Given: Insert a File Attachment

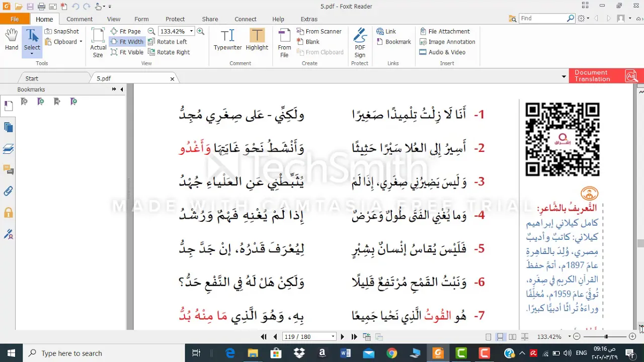Looking at the screenshot, I should 445,31.
